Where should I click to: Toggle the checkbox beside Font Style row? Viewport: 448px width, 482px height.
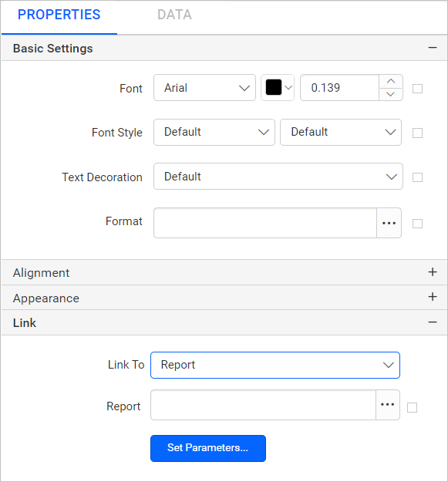(417, 133)
